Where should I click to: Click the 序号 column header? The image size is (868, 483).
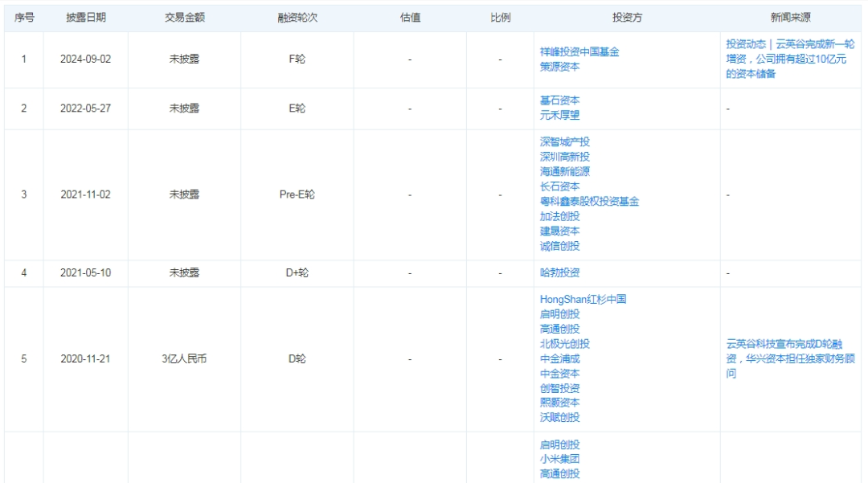pos(24,18)
